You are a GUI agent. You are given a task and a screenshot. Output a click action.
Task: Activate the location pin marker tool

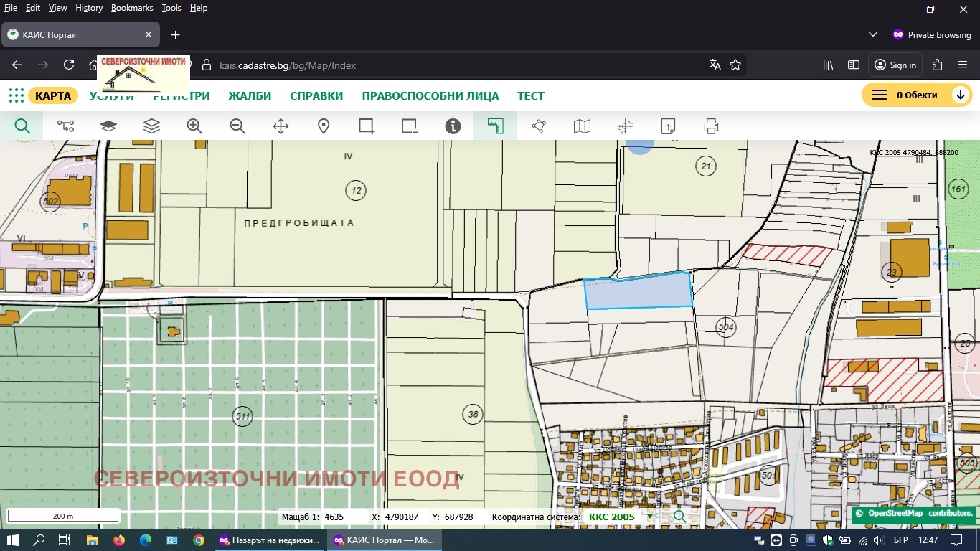point(324,126)
